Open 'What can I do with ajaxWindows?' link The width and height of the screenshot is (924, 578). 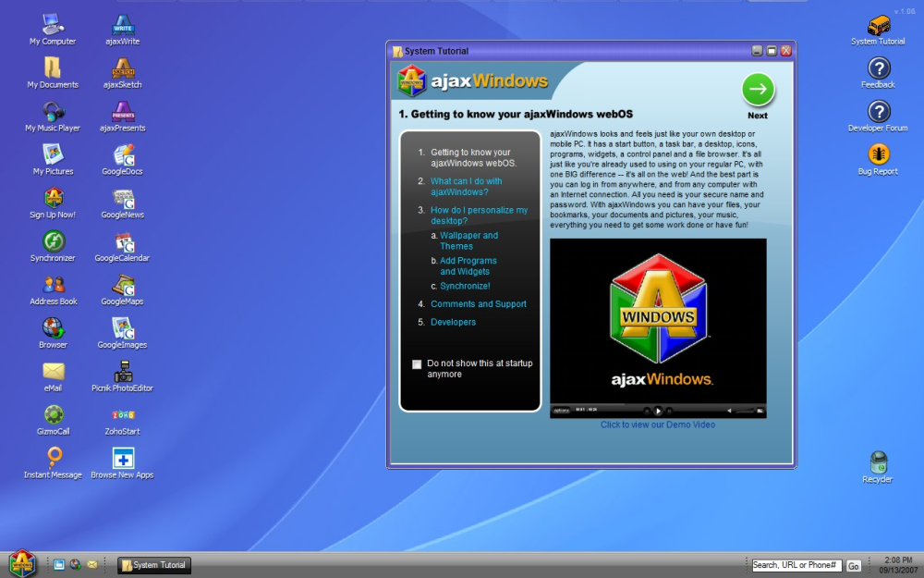pyautogui.click(x=466, y=187)
